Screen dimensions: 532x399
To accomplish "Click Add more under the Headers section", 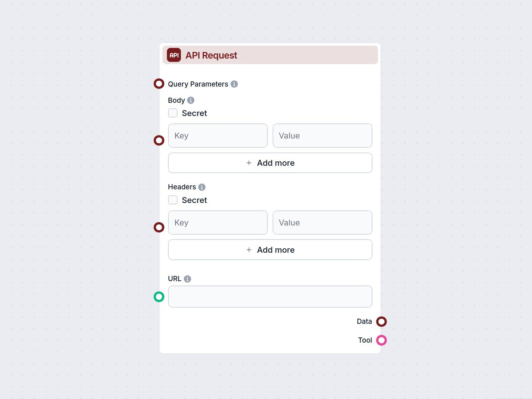I will pos(270,249).
